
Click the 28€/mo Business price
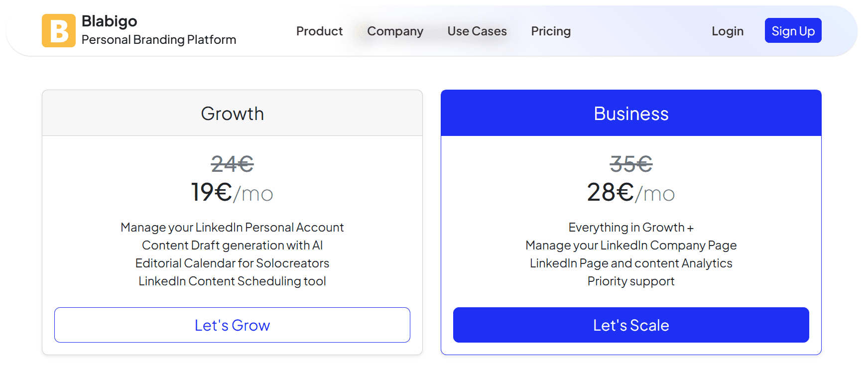click(630, 192)
